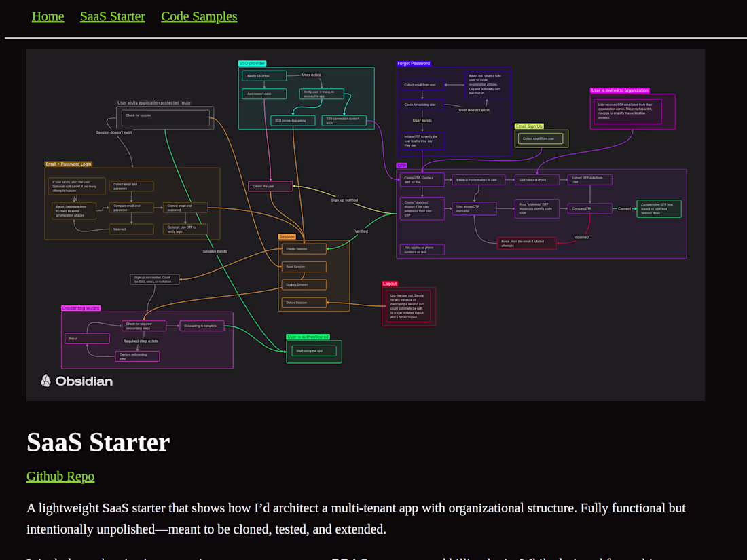Click the "Delete Session" node

pyautogui.click(x=303, y=302)
